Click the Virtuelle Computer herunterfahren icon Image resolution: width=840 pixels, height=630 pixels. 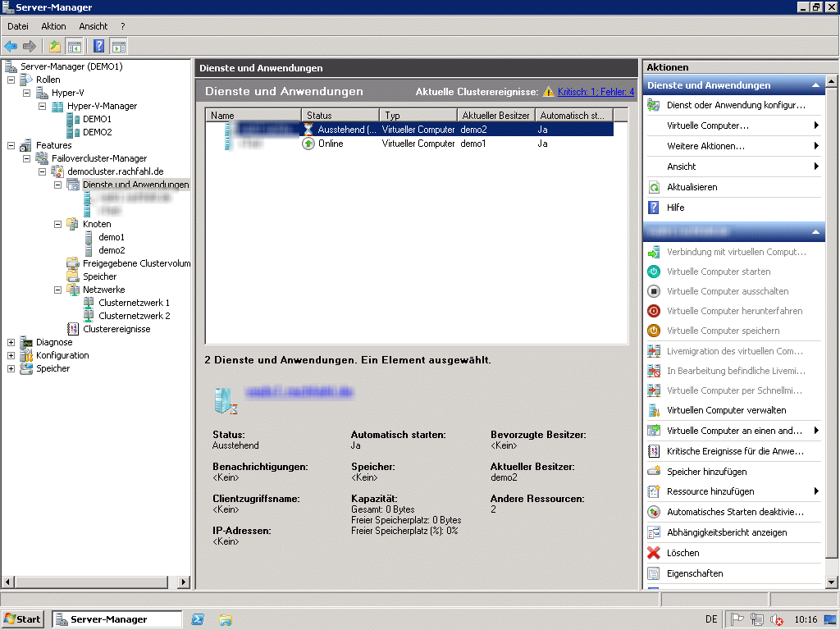click(654, 311)
